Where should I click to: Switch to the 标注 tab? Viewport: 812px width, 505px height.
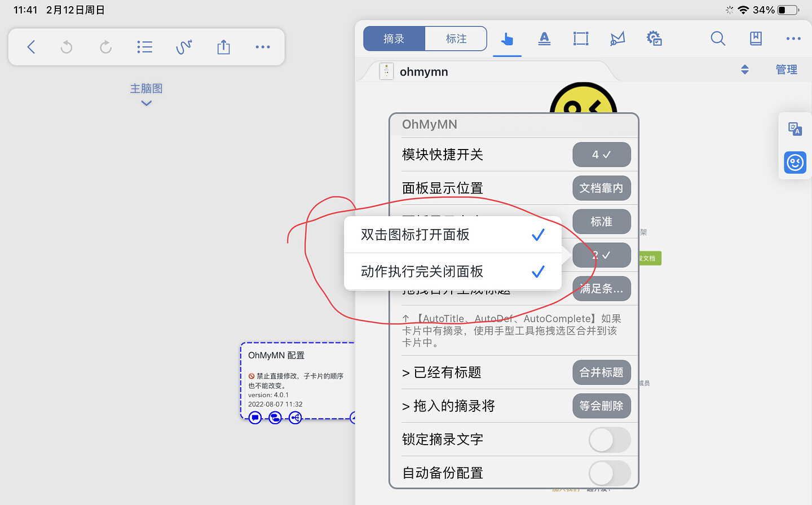click(456, 38)
